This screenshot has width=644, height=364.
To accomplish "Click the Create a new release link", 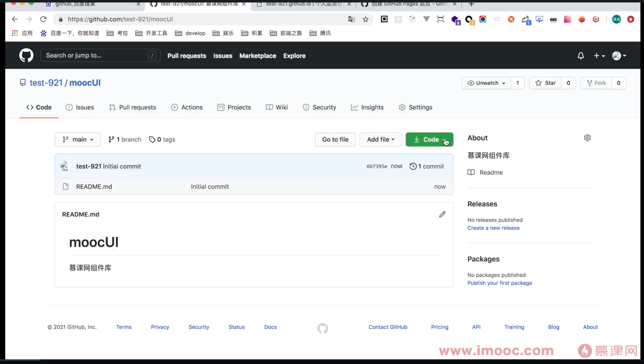I will 493,228.
